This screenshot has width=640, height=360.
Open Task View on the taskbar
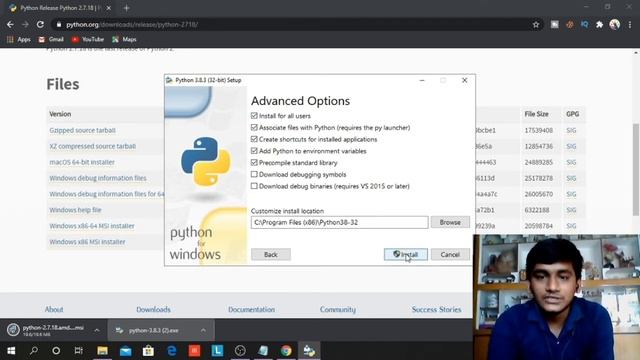click(x=78, y=351)
